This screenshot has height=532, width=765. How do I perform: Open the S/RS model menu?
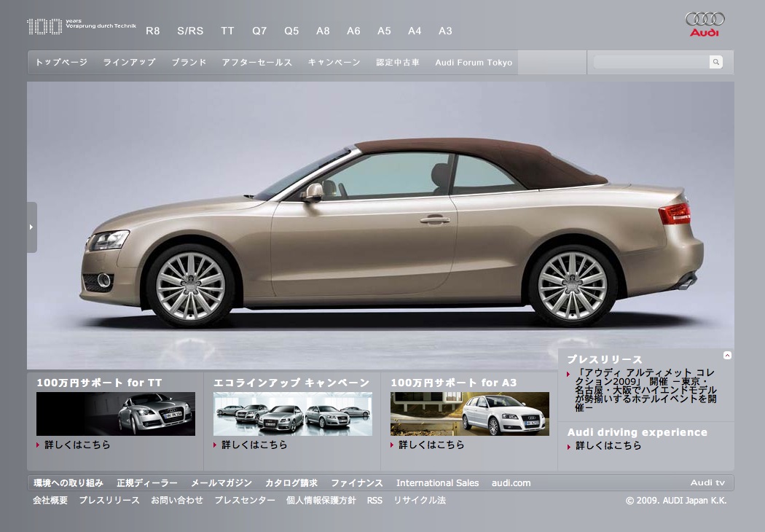click(190, 31)
